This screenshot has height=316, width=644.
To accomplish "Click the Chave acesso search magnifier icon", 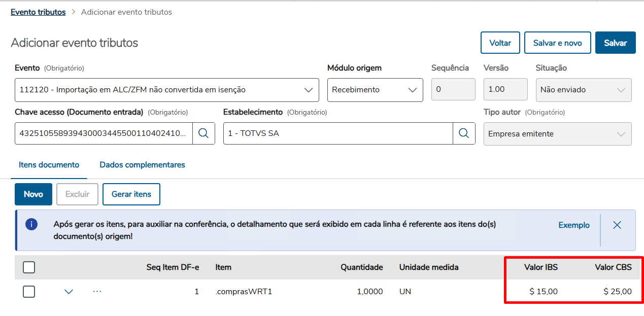I will tap(204, 133).
